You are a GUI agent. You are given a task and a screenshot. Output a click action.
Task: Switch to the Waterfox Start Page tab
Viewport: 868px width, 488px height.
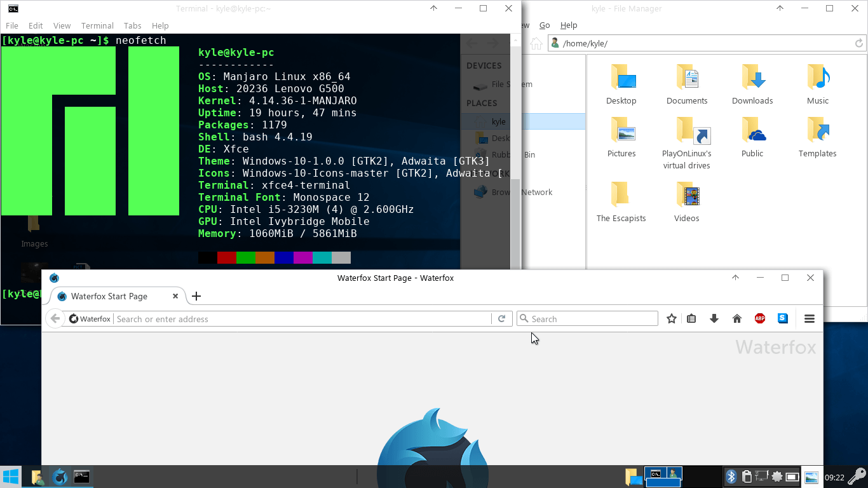(109, 296)
